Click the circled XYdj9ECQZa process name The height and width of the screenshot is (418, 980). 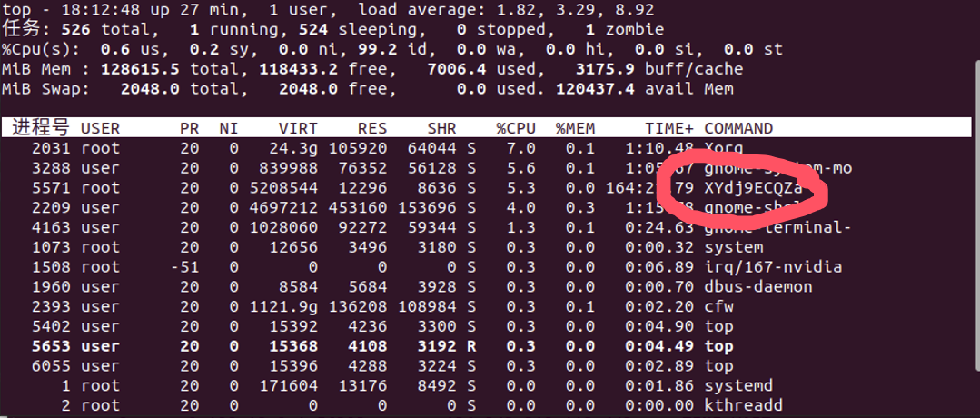[753, 188]
